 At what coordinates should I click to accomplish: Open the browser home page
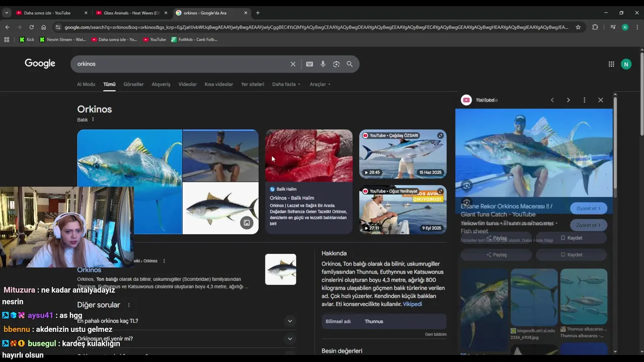tap(43, 27)
